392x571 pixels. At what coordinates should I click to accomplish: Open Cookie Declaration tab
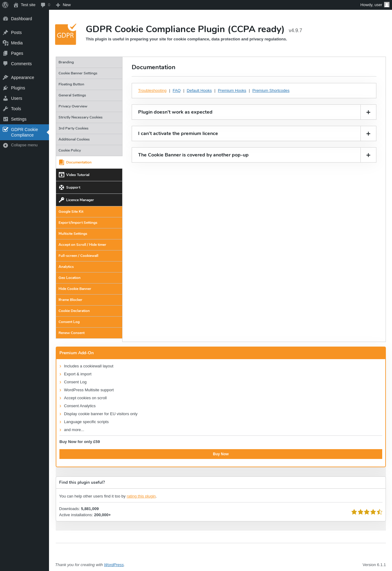coord(89,311)
